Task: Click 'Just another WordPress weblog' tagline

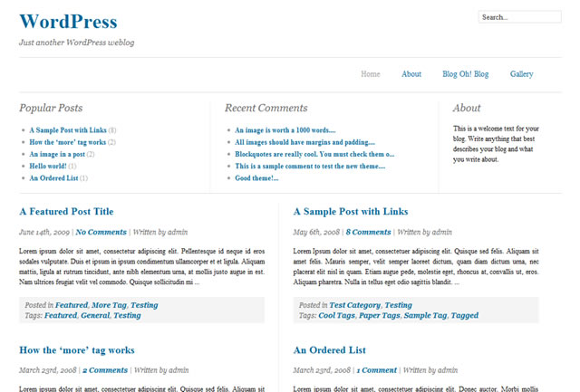Action: click(x=76, y=43)
